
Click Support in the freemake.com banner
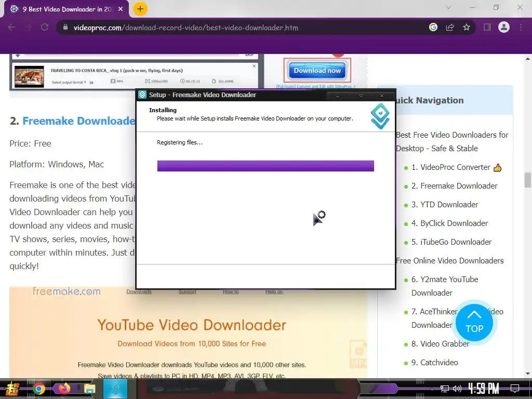187,291
